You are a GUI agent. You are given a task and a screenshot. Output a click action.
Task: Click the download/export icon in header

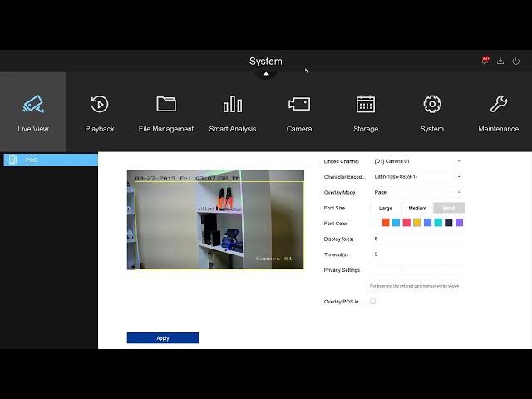(x=500, y=61)
